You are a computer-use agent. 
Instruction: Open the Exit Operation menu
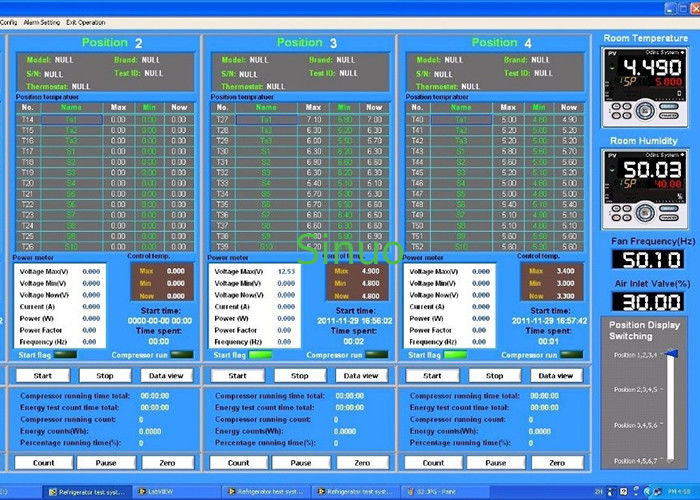point(85,21)
